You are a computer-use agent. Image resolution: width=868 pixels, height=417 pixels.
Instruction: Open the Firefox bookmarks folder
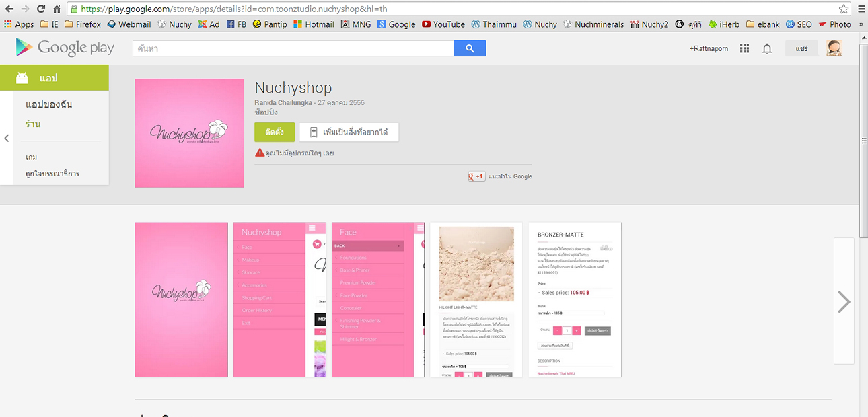pos(83,24)
